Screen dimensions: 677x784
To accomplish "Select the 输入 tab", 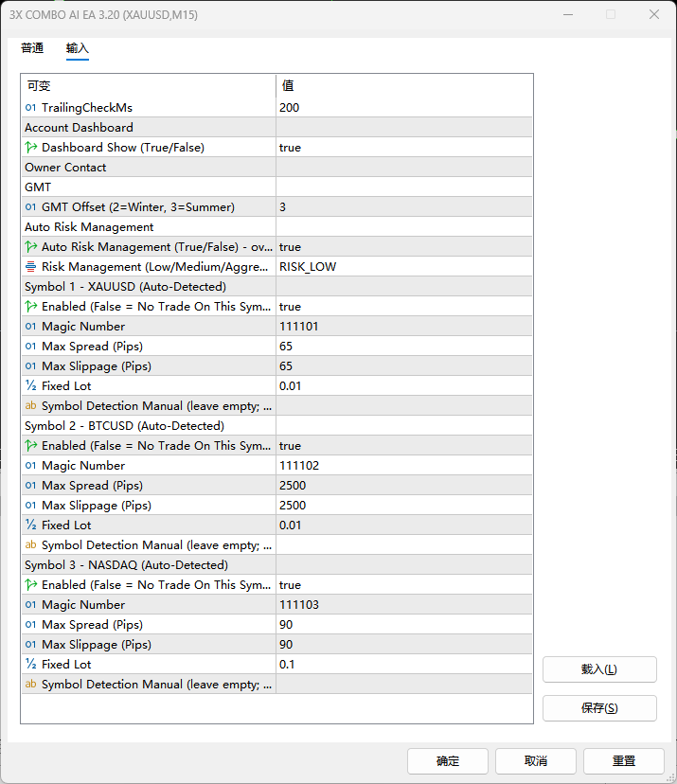I will [x=78, y=48].
